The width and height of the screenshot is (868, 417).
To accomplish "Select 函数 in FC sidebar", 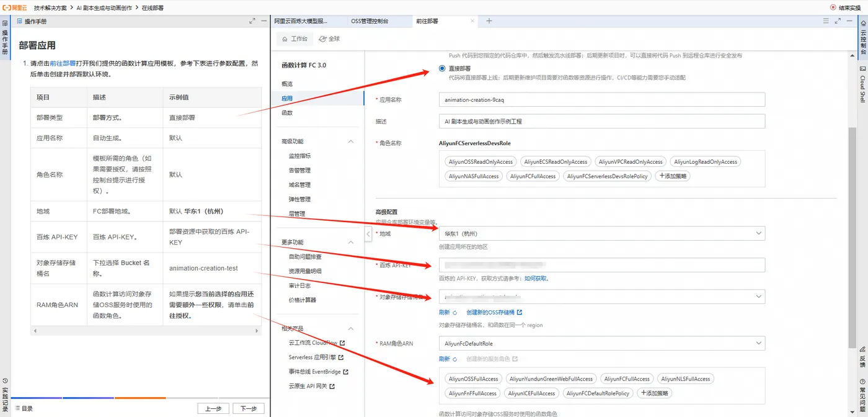I will pos(287,113).
